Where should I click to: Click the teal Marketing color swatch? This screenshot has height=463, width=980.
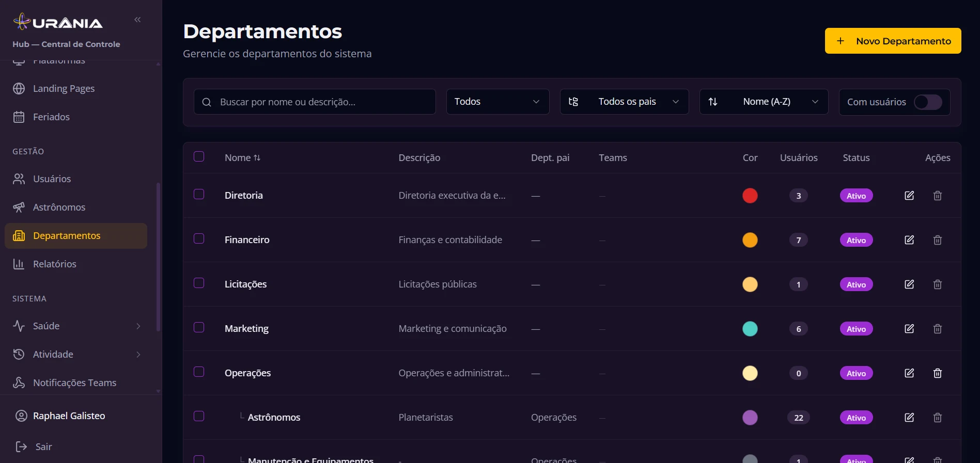[750, 329]
